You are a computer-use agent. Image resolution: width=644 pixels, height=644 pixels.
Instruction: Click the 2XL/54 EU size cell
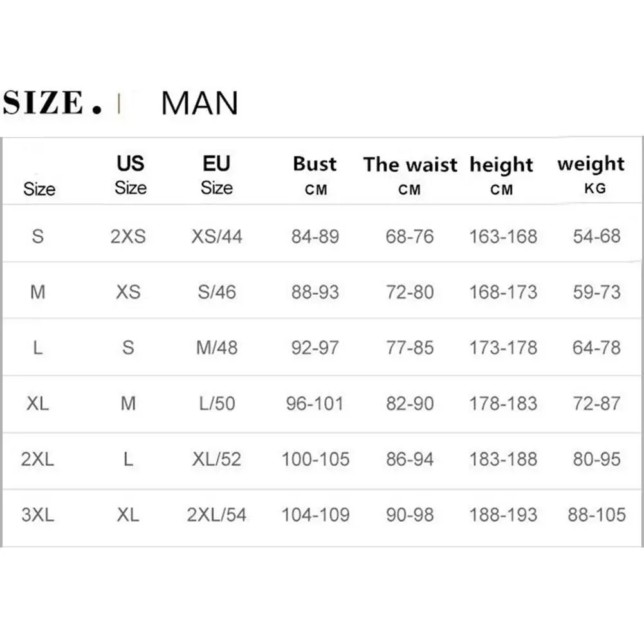[x=217, y=515]
